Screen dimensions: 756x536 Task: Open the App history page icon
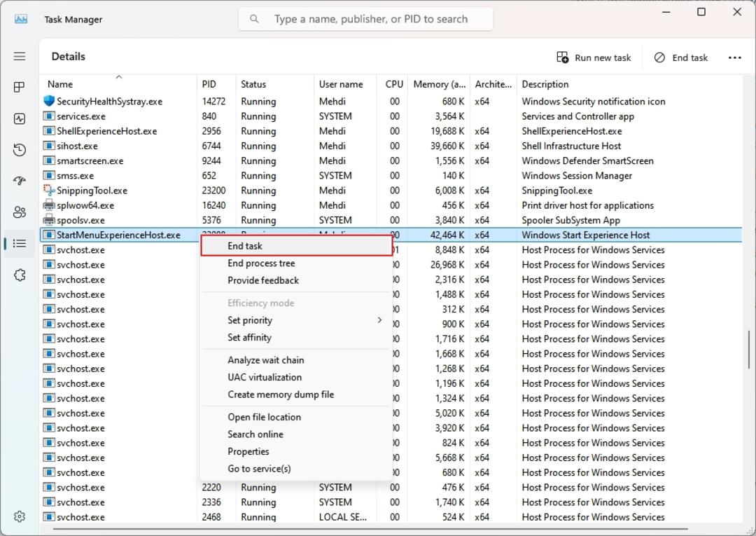pyautogui.click(x=20, y=150)
